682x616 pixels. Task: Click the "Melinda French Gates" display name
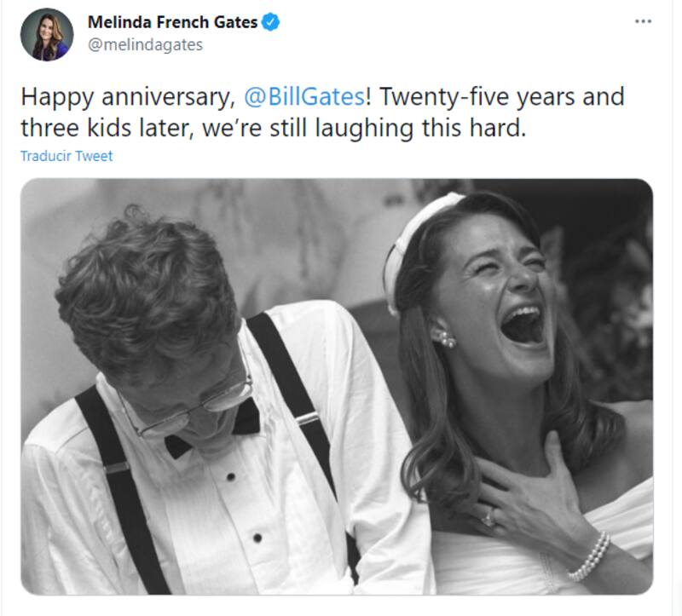(x=172, y=23)
